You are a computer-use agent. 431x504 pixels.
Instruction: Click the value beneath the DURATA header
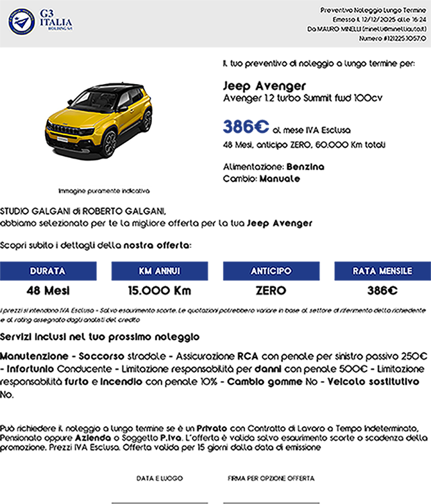tap(48, 288)
